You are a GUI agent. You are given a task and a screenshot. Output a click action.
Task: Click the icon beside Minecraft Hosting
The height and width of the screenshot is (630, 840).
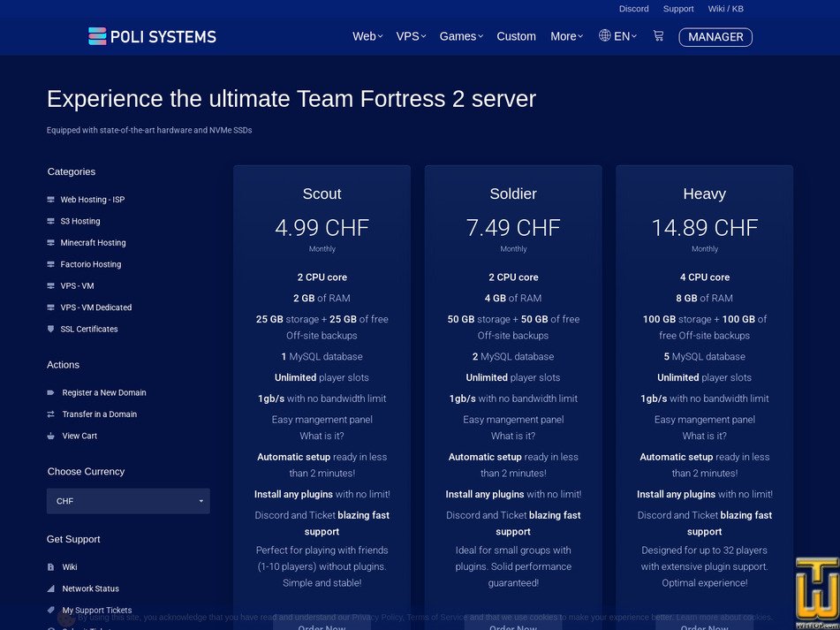pos(51,243)
